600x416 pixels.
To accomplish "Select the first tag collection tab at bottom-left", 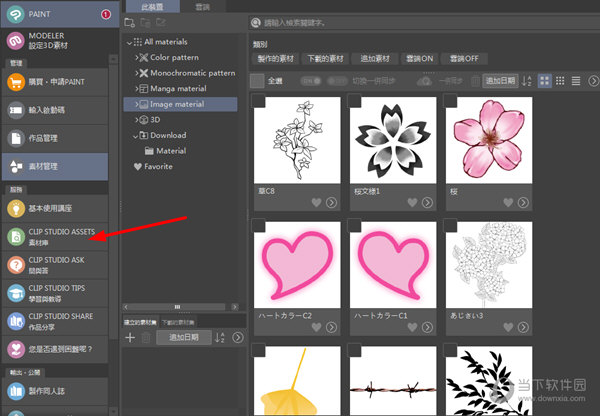I will click(x=140, y=322).
